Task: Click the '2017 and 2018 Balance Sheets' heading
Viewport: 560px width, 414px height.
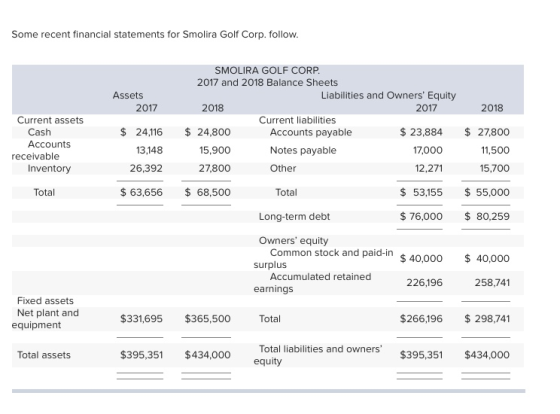Action: click(x=267, y=83)
